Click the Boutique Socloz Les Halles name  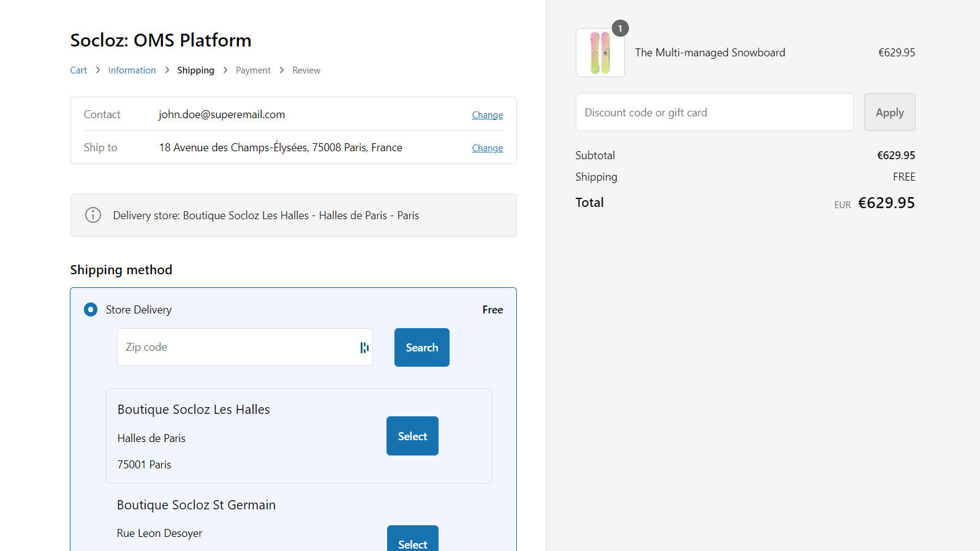click(x=194, y=410)
